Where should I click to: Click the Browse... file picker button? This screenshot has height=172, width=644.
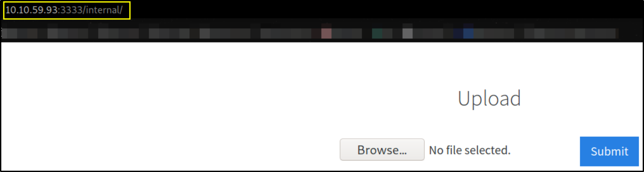[x=382, y=150]
